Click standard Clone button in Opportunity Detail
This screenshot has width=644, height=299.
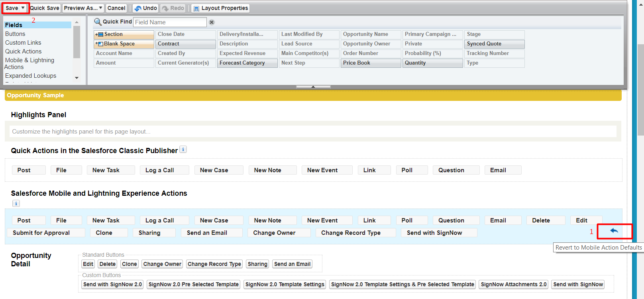tap(130, 264)
